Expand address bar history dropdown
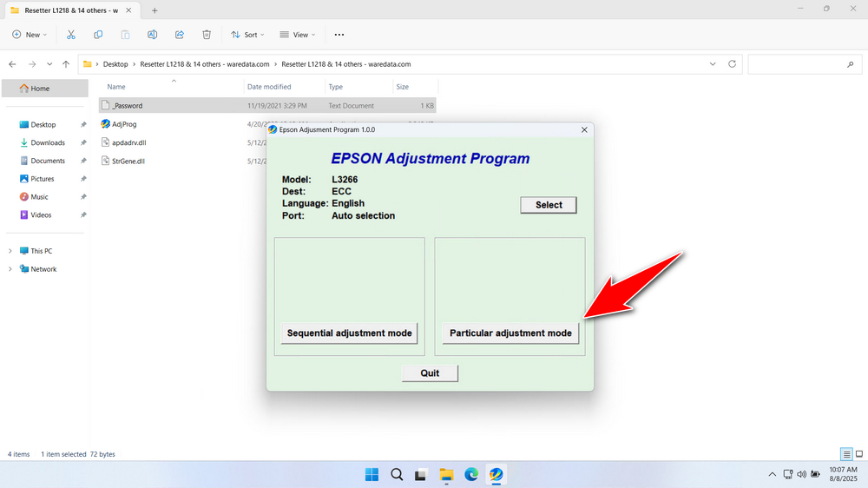Screen dimensions: 868x488 click(713, 64)
